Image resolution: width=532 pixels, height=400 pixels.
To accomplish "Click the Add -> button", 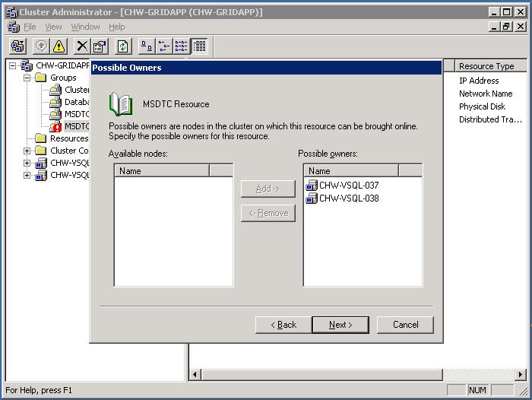I will click(x=268, y=189).
